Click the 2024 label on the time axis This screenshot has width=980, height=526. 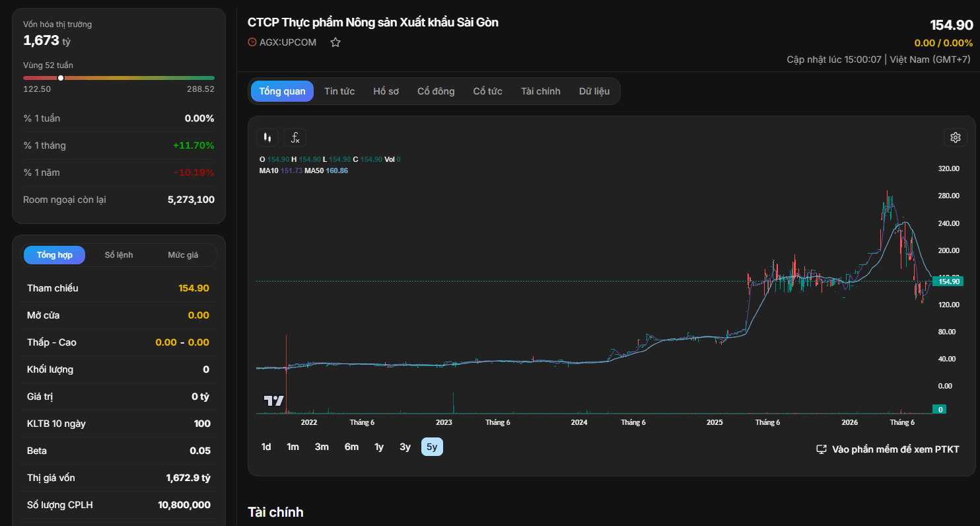point(579,422)
